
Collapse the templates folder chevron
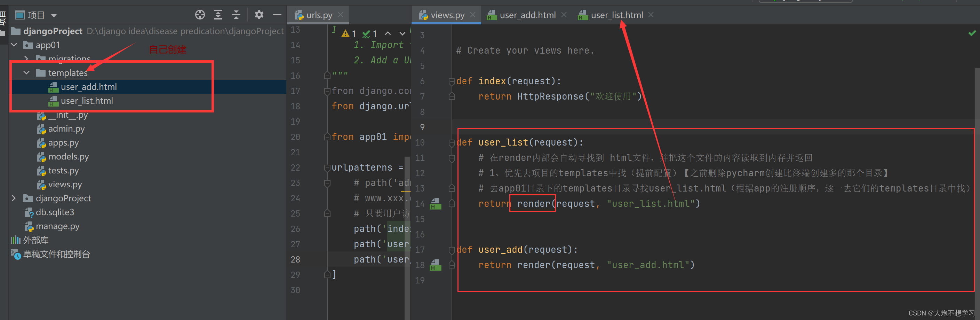[26, 73]
